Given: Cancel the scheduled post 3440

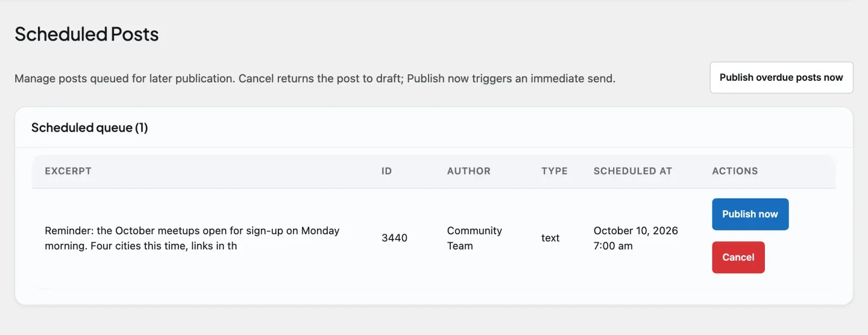Looking at the screenshot, I should 738,257.
